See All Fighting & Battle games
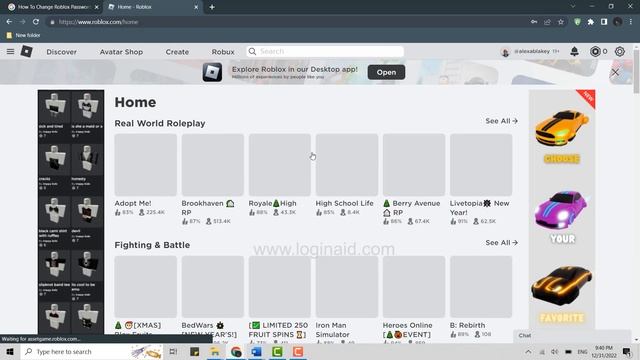640x360 pixels. pos(501,242)
